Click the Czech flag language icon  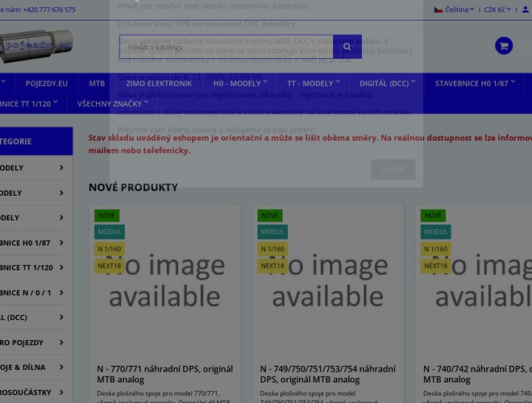[x=438, y=10]
